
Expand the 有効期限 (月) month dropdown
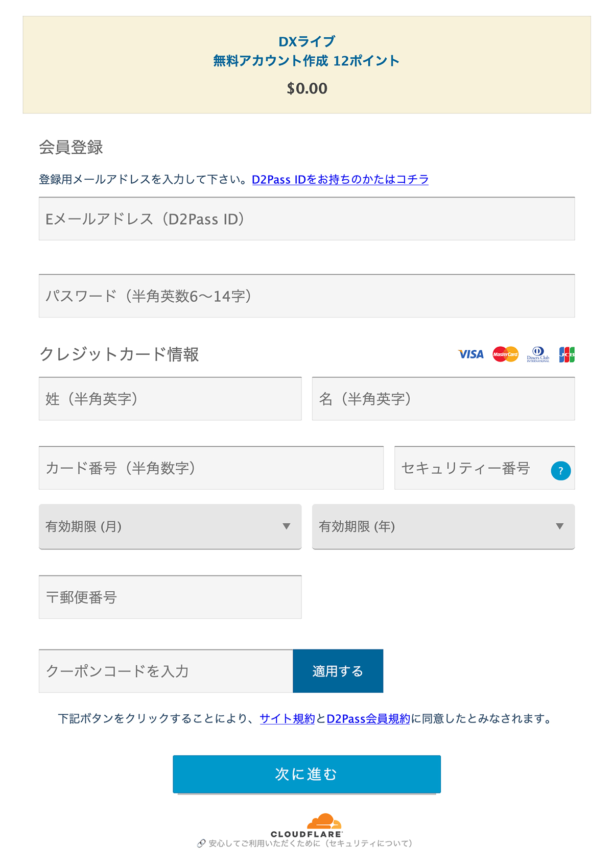coord(170,527)
